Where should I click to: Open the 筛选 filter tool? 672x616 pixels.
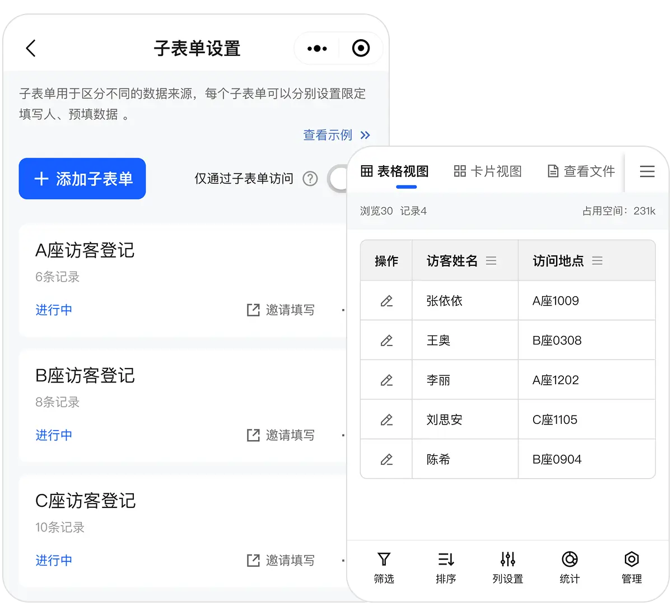384,568
